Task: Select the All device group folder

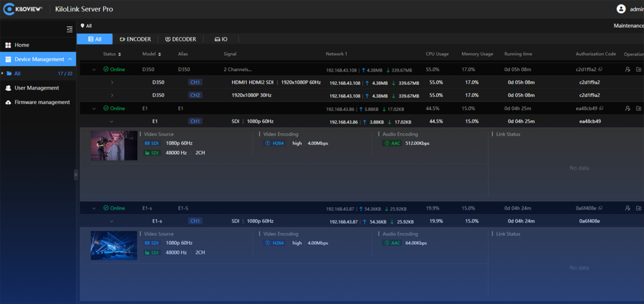Action: [x=18, y=74]
